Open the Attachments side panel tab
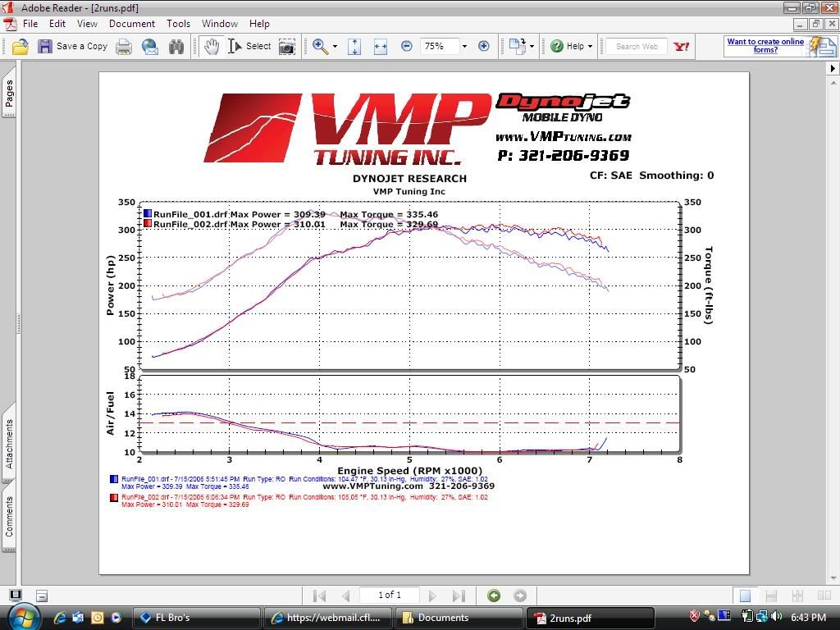 [x=9, y=444]
